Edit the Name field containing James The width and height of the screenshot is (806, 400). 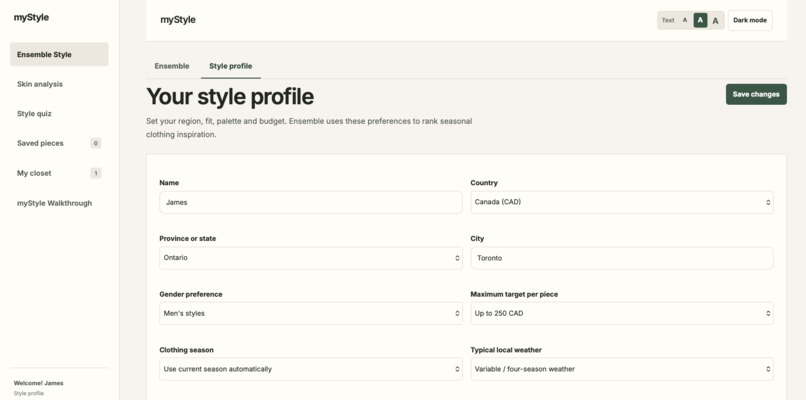[x=310, y=203]
